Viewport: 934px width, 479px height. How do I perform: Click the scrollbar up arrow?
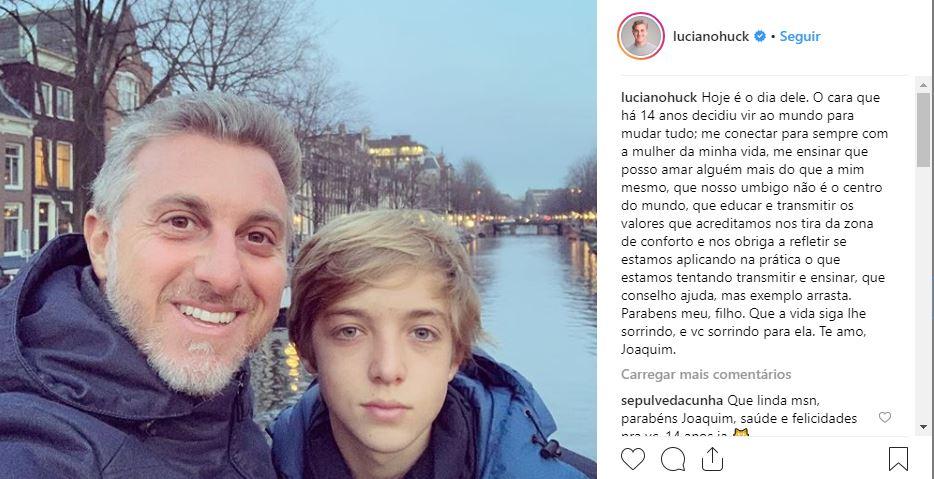tap(923, 84)
